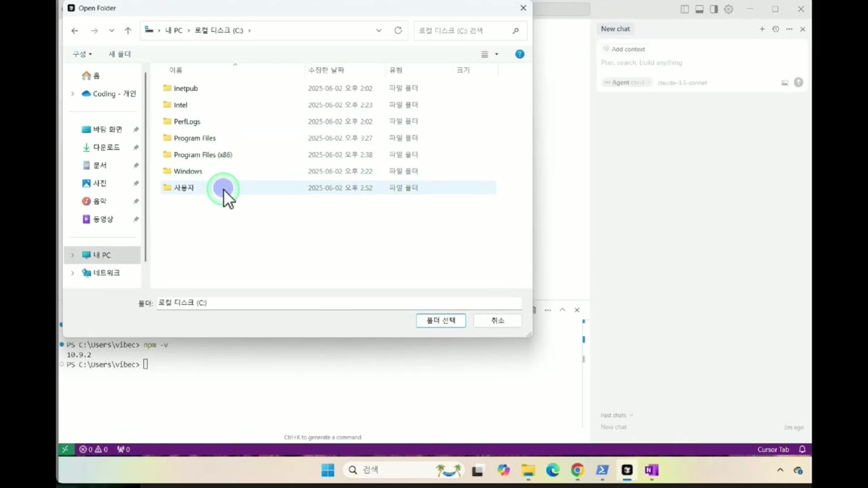Select the Program Files folder row
868x488 pixels.
pyautogui.click(x=328, y=138)
